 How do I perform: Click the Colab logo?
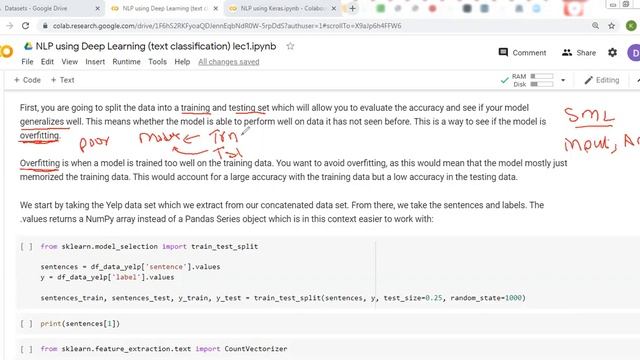tap(6, 51)
